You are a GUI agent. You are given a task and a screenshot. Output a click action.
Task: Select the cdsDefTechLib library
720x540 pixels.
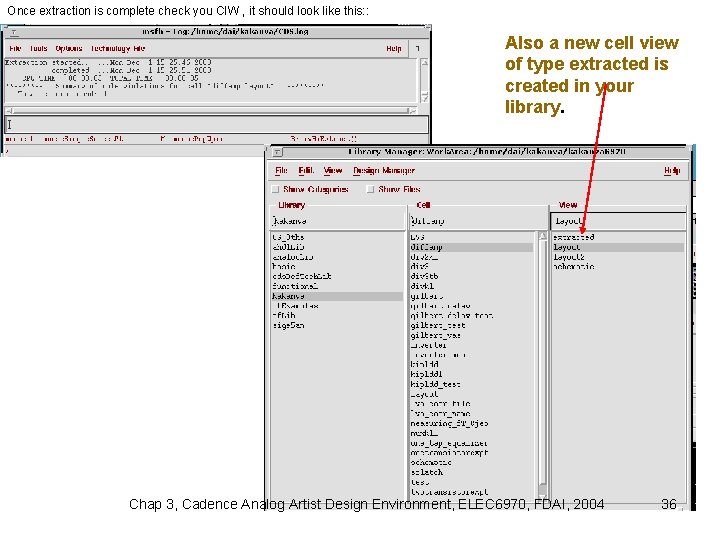pyautogui.click(x=301, y=276)
